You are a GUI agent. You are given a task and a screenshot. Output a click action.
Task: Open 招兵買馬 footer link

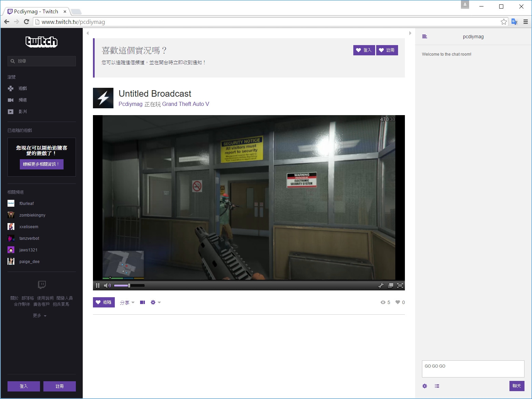pos(61,304)
